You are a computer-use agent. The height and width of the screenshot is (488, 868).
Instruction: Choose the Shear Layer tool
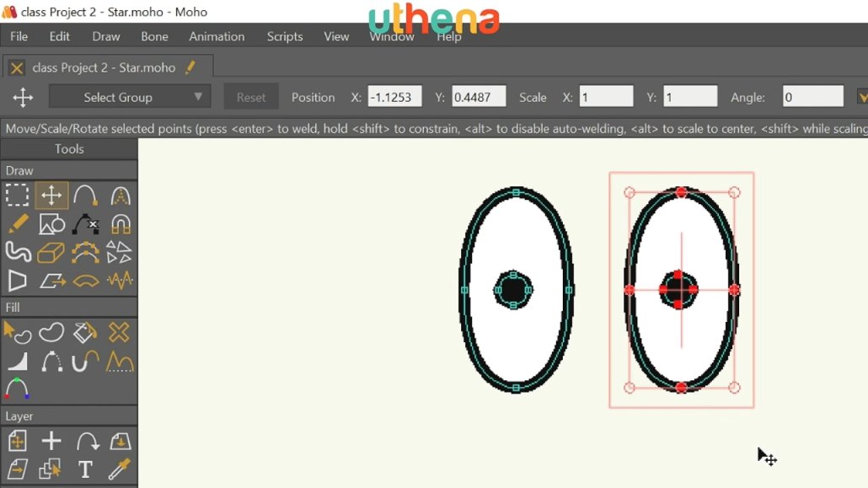pos(17,469)
